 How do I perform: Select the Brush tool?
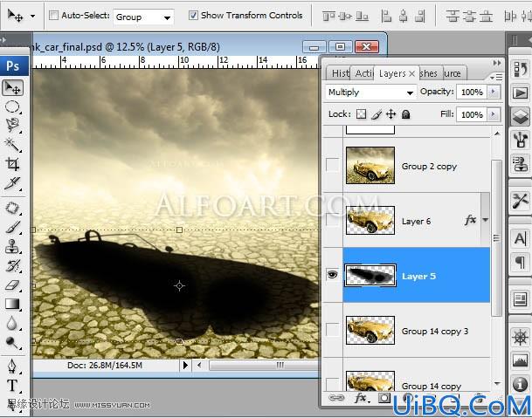[12, 227]
